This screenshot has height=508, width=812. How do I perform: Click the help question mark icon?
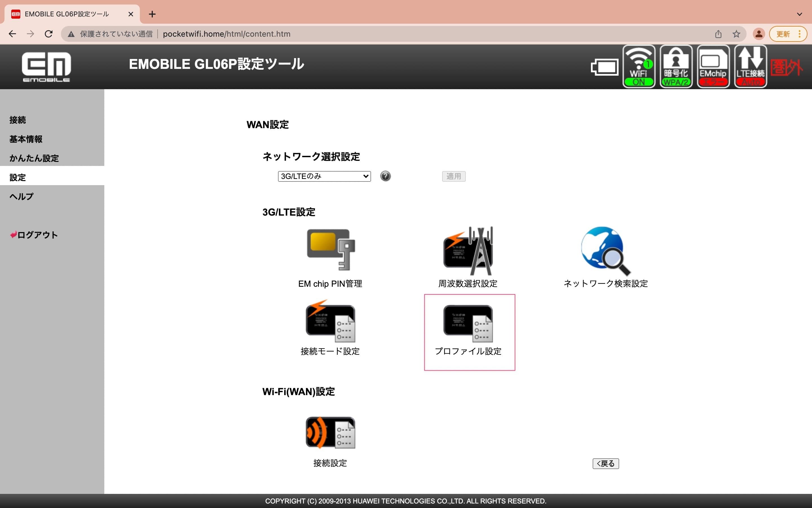tap(385, 176)
